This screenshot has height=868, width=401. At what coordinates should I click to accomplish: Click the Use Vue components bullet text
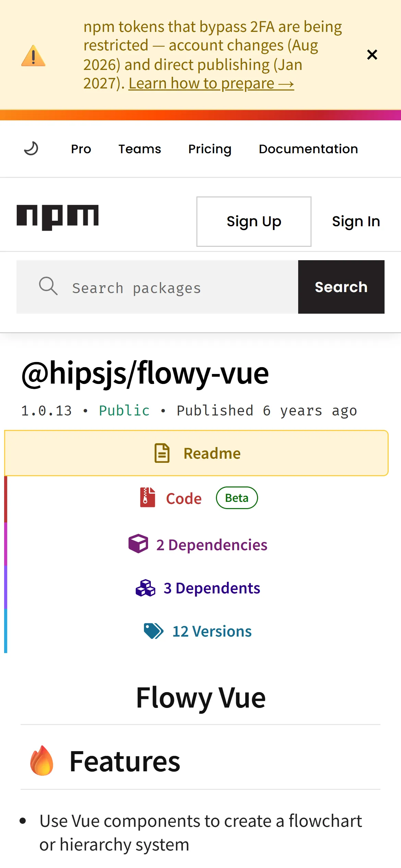click(x=200, y=832)
